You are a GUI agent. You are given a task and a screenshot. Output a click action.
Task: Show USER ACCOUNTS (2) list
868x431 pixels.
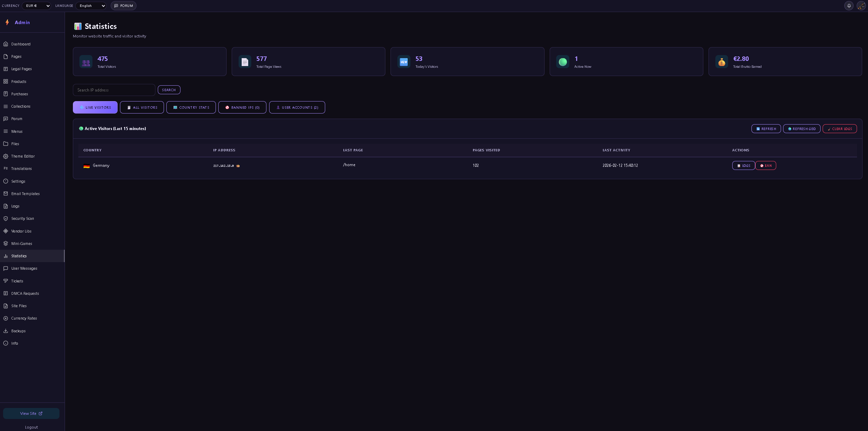(297, 107)
